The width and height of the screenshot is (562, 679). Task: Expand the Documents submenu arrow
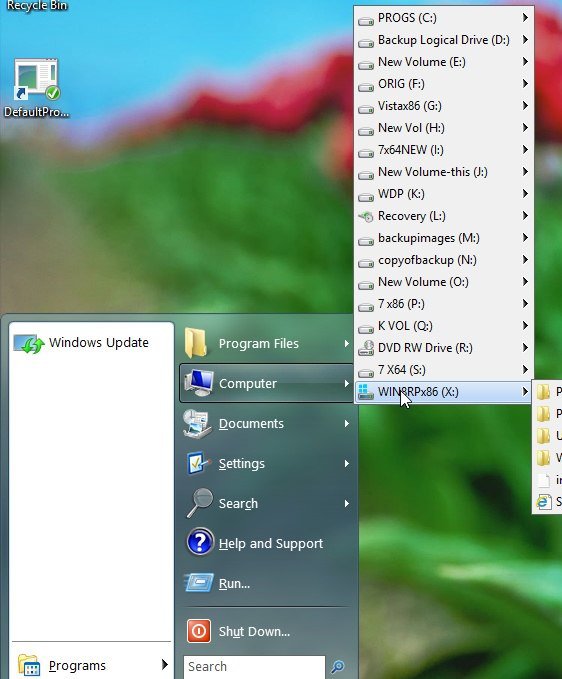(346, 423)
